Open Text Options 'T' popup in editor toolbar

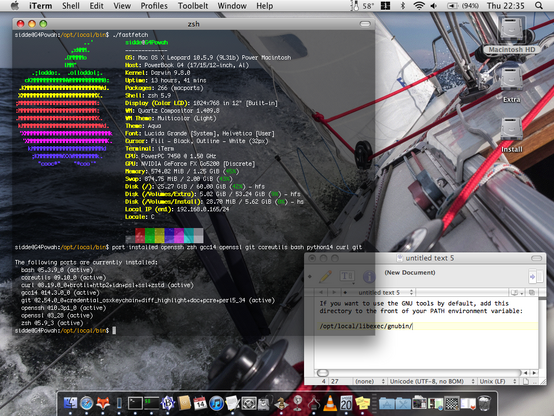(347, 276)
